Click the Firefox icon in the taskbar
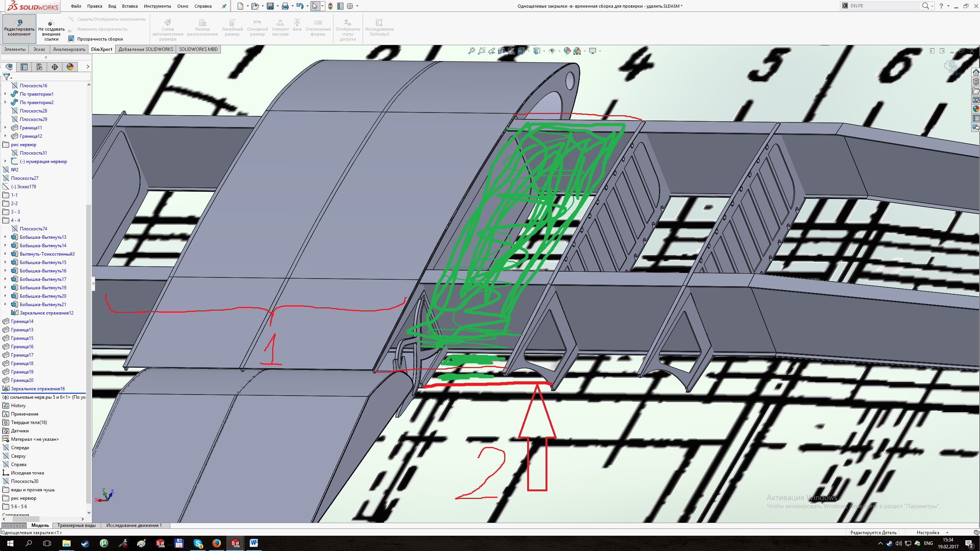980x551 pixels. pos(216,543)
